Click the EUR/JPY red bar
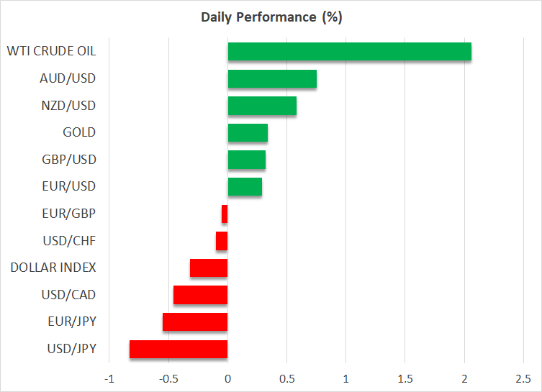Viewport: 542px width, 392px height. tap(195, 322)
